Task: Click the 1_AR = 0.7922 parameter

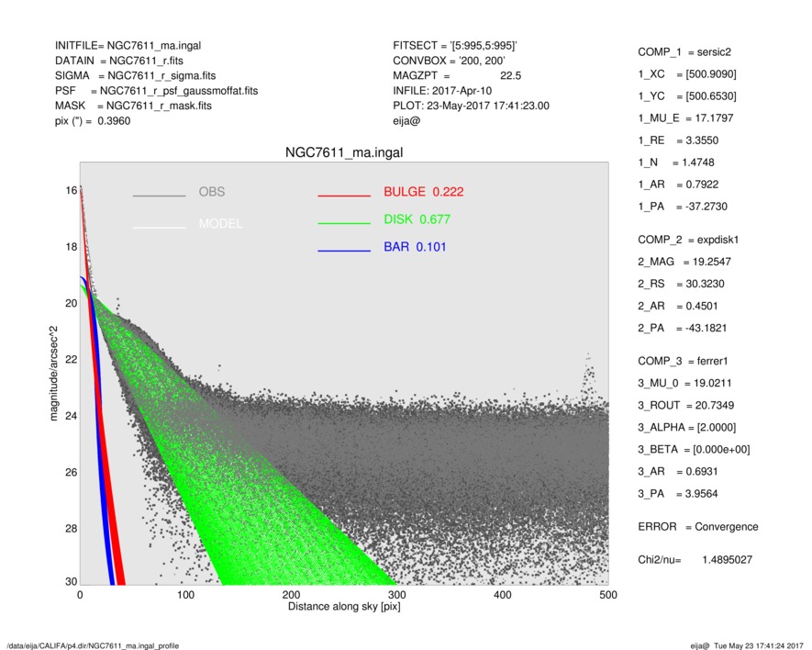Action: (678, 185)
